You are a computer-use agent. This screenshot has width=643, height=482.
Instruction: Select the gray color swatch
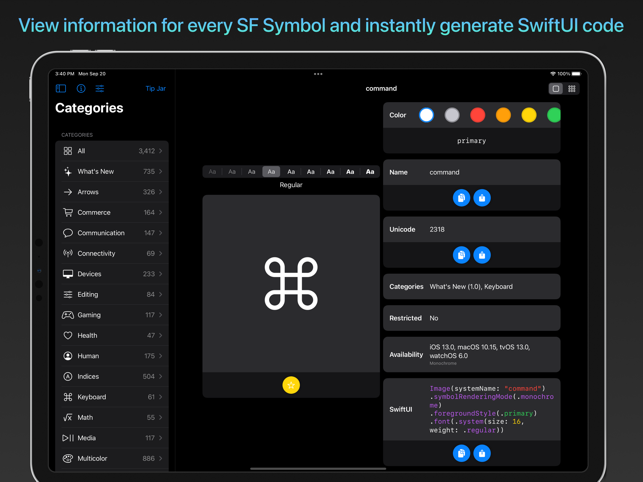point(452,115)
